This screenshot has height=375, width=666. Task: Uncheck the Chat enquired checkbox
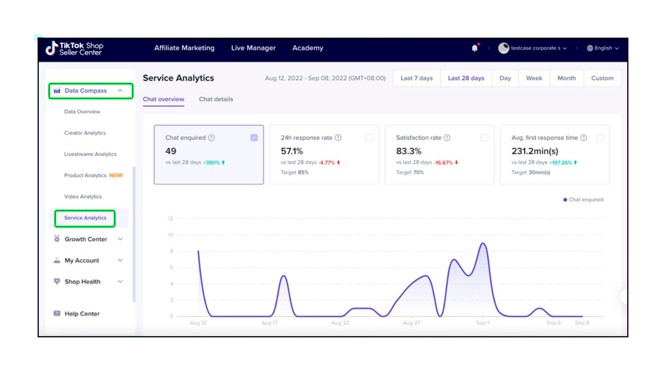click(x=254, y=138)
